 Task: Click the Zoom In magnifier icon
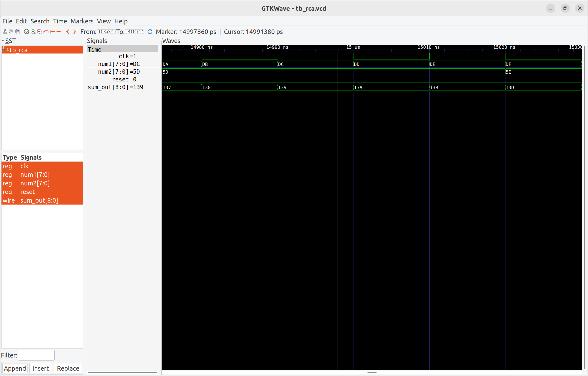(33, 32)
